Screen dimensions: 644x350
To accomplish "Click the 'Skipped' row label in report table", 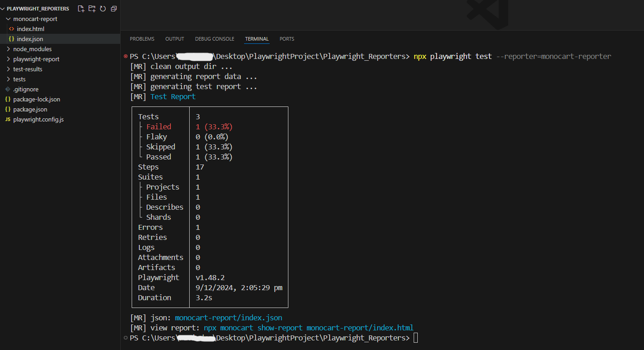I will pyautogui.click(x=161, y=147).
